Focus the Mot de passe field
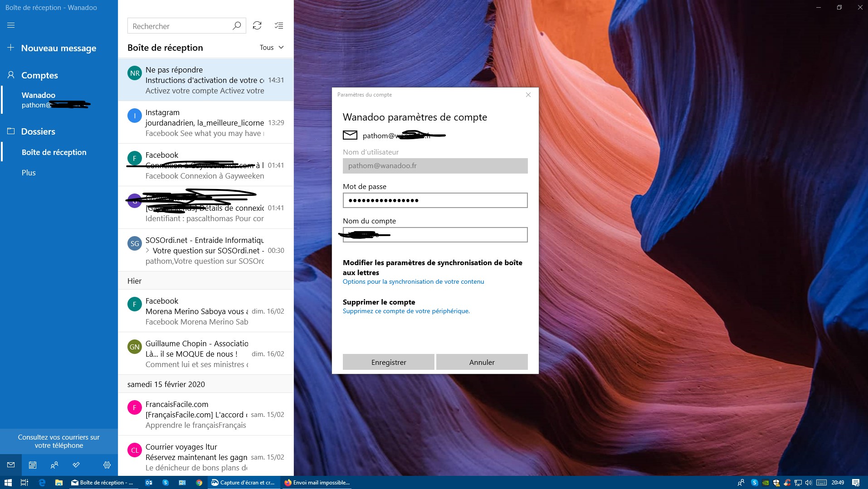Viewport: 868px width, 489px height. 435,200
